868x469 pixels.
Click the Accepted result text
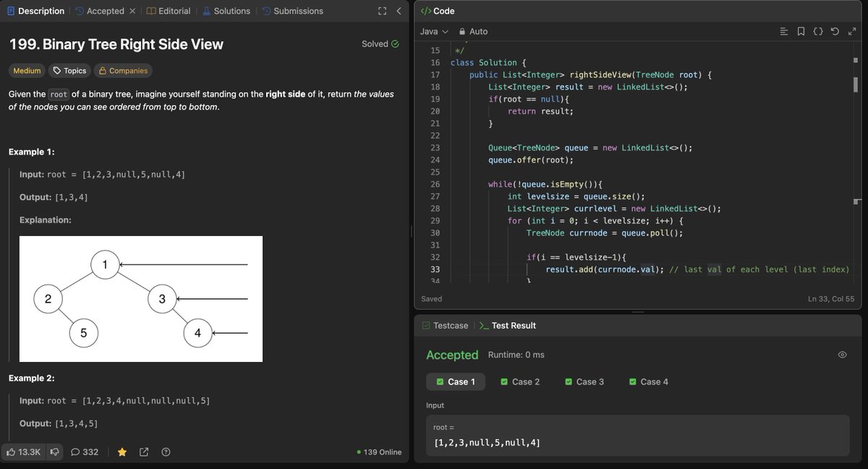coord(452,355)
